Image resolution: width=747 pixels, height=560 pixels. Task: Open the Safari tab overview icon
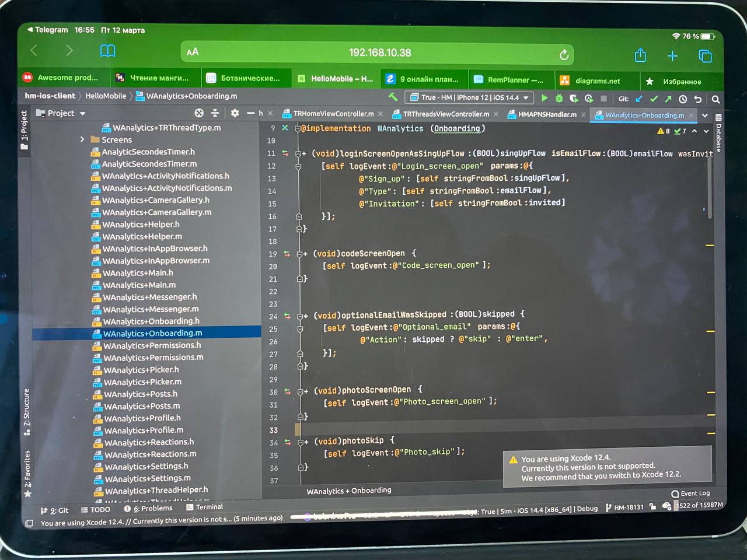(x=705, y=56)
